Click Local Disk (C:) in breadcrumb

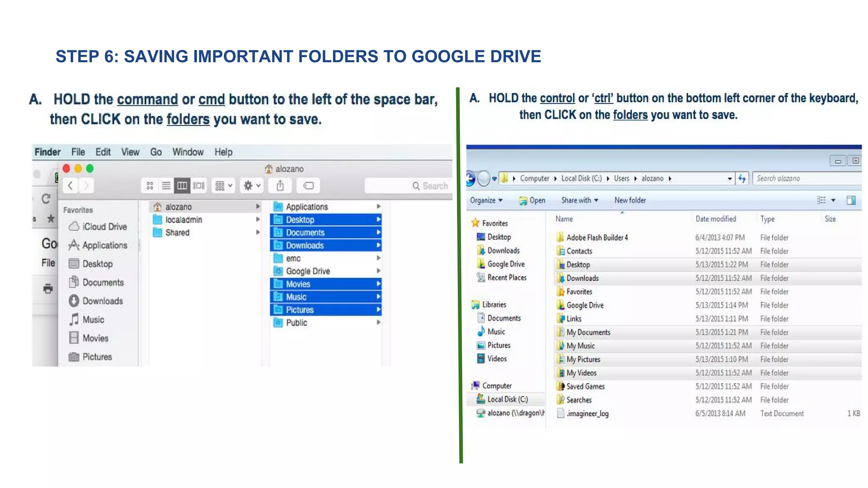(x=581, y=178)
